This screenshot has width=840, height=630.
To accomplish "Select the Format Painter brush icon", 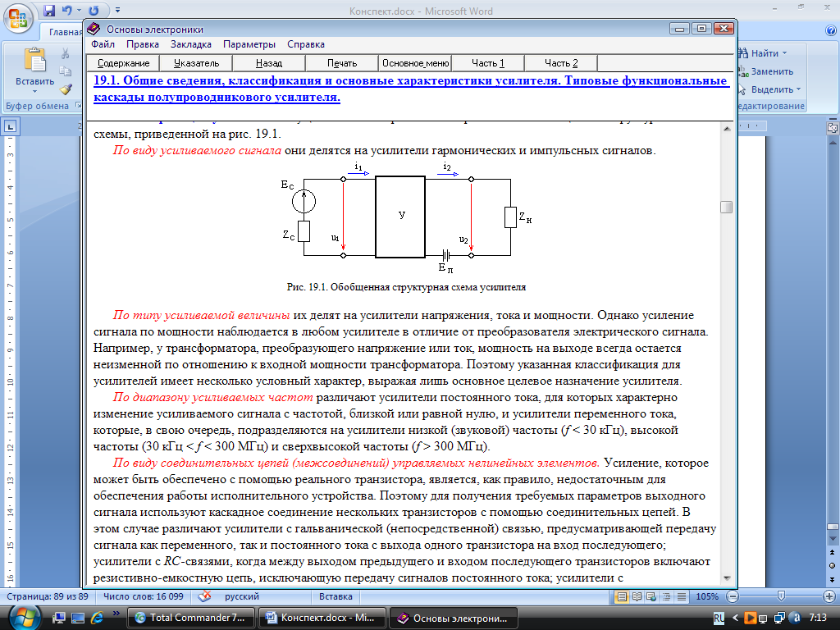I will 65,89.
